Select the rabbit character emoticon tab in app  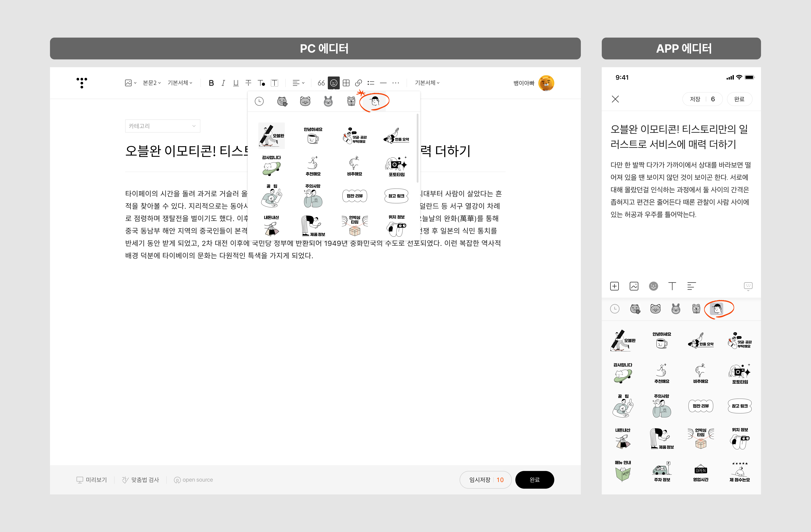(x=676, y=309)
